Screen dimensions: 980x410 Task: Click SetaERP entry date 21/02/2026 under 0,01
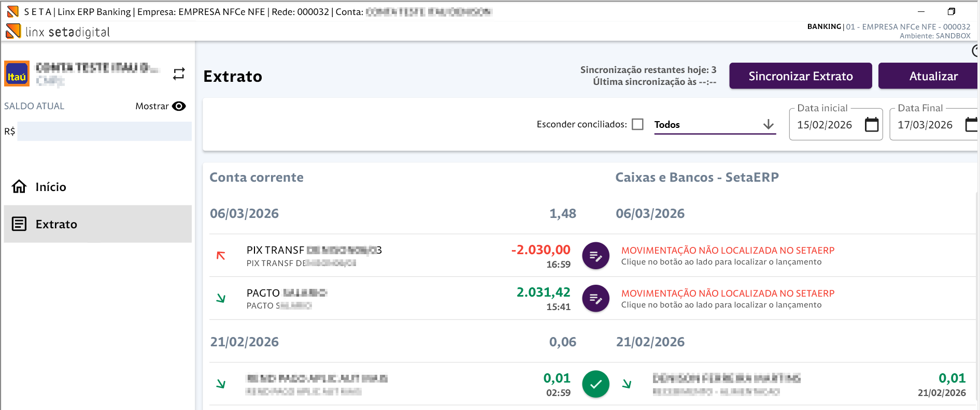click(942, 393)
